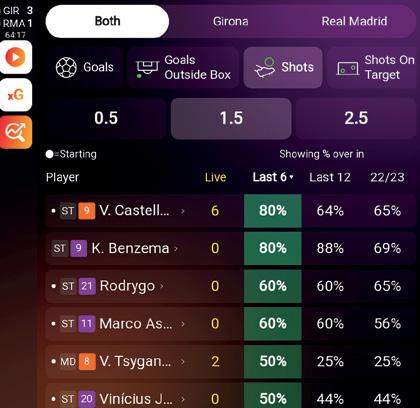
Task: Expand Rodrygo player details chevron
Action: pos(162,286)
